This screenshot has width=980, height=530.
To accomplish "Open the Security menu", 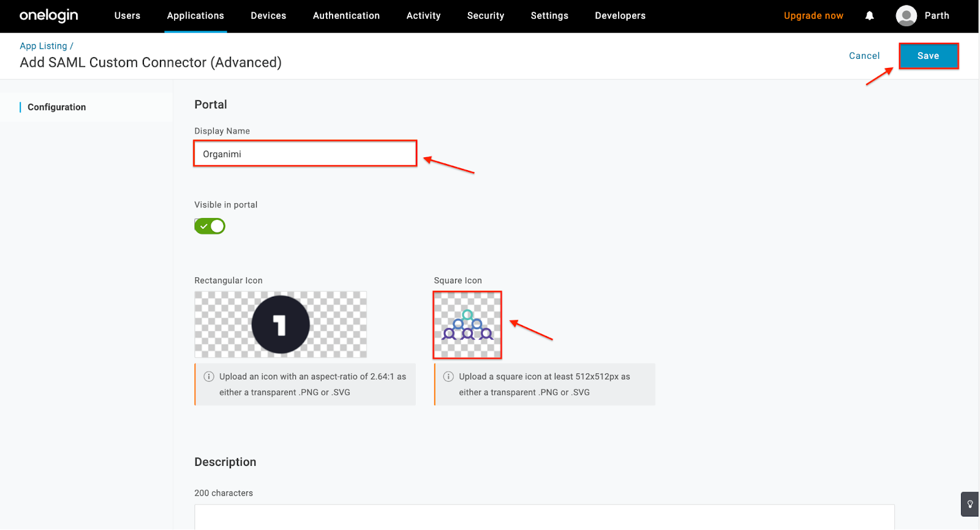I will pos(486,16).
